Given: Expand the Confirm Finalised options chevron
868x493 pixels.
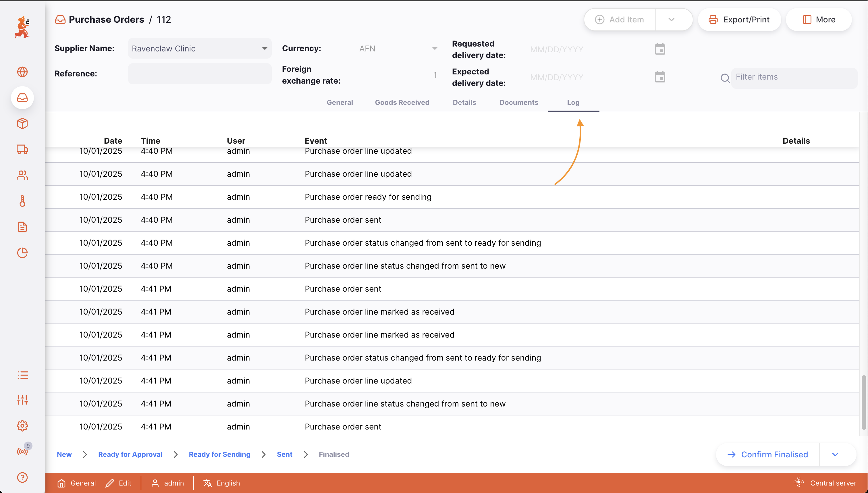Looking at the screenshot, I should [x=835, y=455].
